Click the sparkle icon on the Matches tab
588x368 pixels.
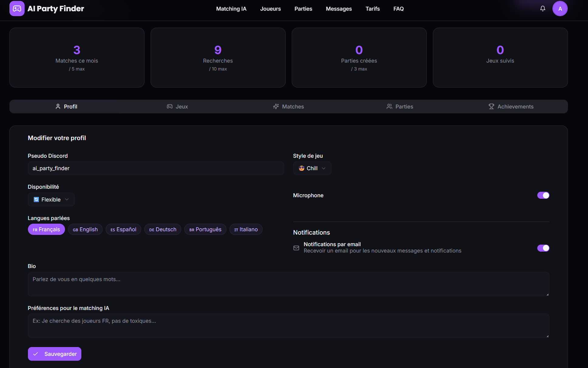tap(276, 106)
